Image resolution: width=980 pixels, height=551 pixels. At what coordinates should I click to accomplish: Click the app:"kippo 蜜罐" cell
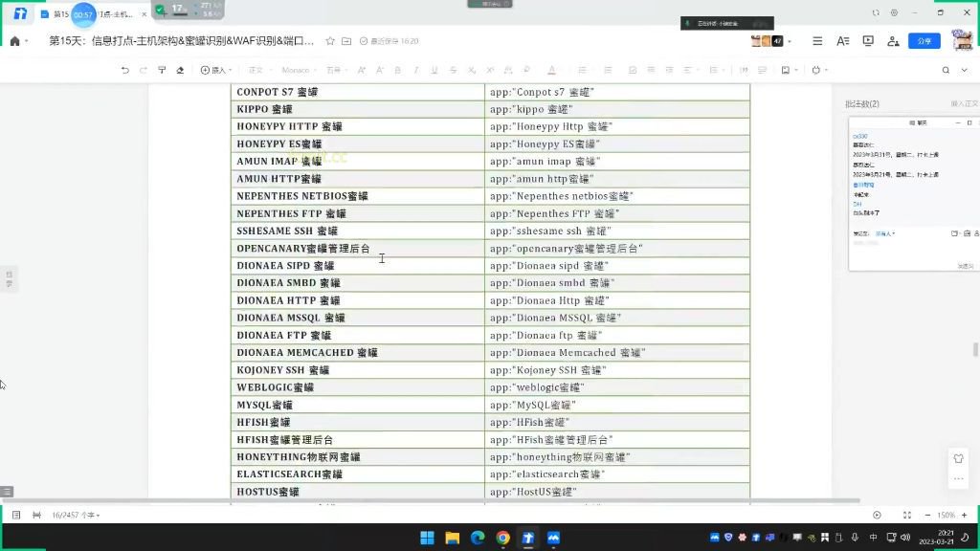tap(617, 109)
